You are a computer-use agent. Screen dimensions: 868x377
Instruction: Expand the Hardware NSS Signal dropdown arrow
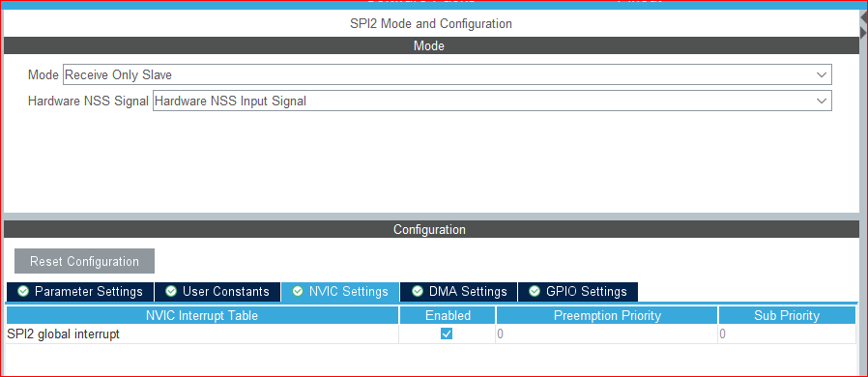click(821, 101)
